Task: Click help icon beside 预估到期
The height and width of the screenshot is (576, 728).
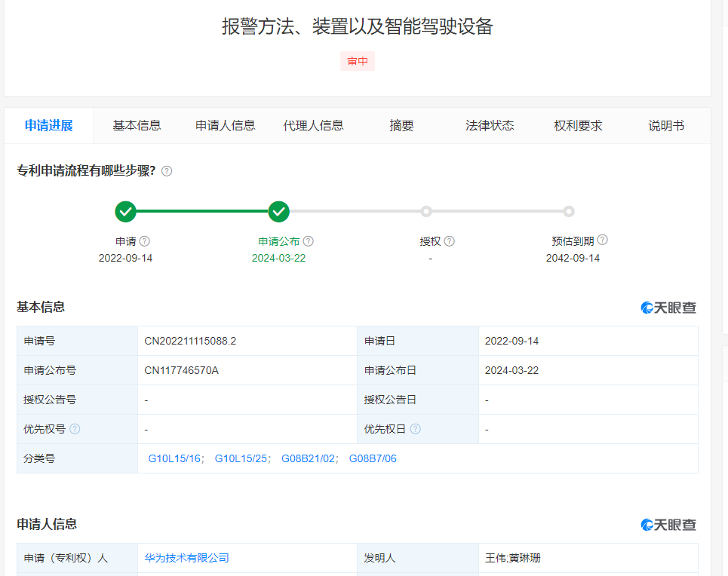Action: (602, 241)
